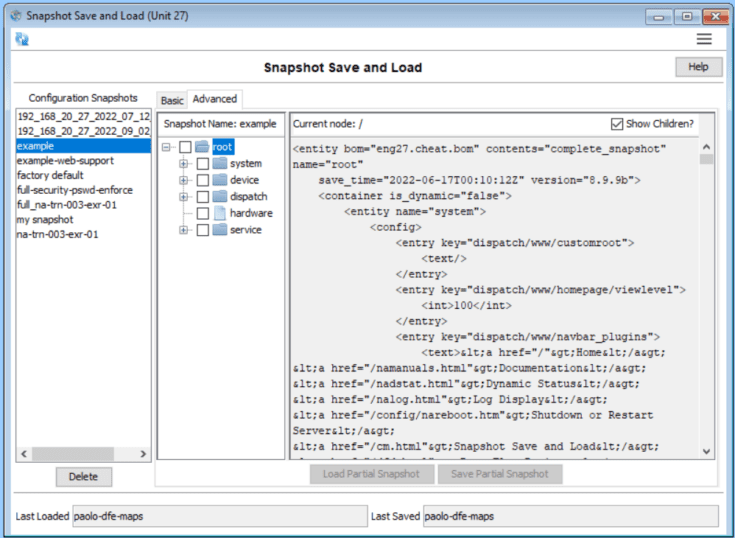This screenshot has height=538, width=735.
Task: Click the root folder icon
Action: [x=202, y=147]
